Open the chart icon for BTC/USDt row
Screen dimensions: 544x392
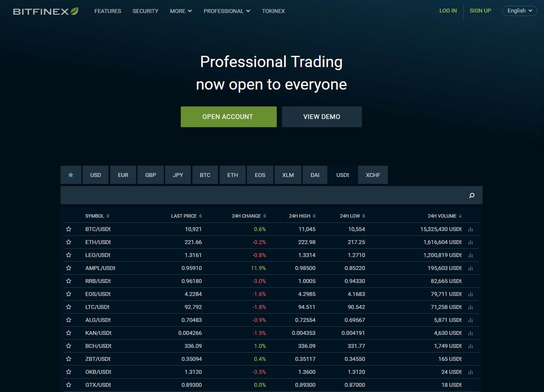point(470,229)
